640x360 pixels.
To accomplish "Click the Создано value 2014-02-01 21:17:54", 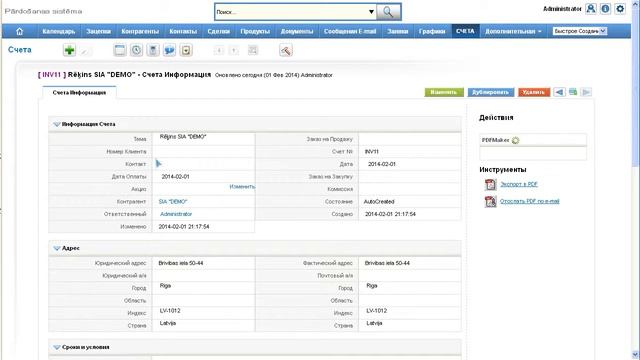I will 390,214.
